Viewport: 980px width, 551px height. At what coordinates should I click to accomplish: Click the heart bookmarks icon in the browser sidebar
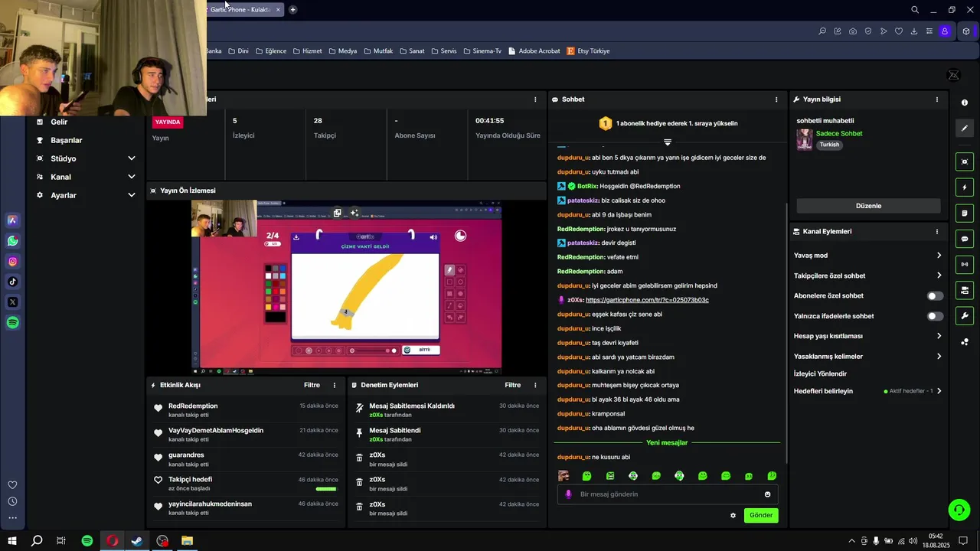[x=12, y=485]
